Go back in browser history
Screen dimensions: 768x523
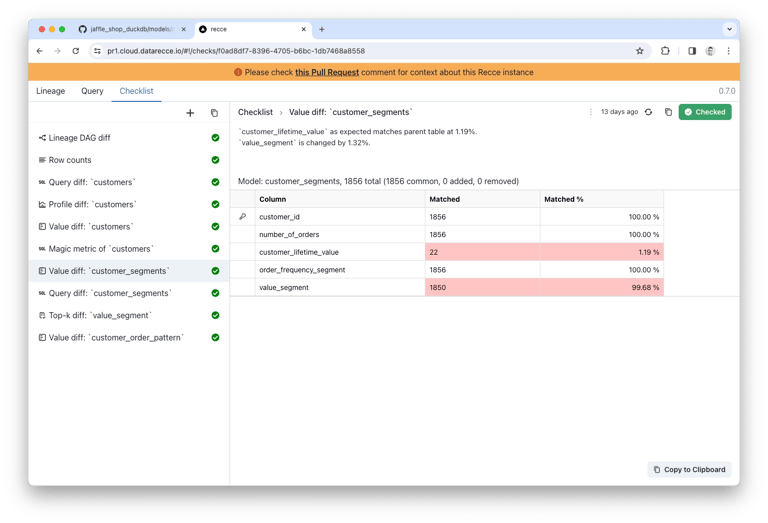tap(40, 51)
